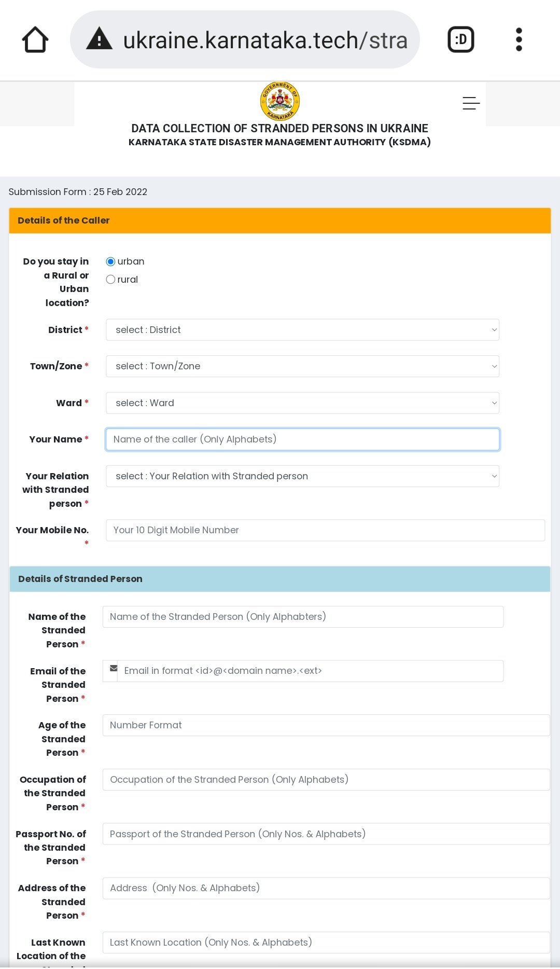
Task: Expand the Ward selection dropdown
Action: click(x=302, y=403)
